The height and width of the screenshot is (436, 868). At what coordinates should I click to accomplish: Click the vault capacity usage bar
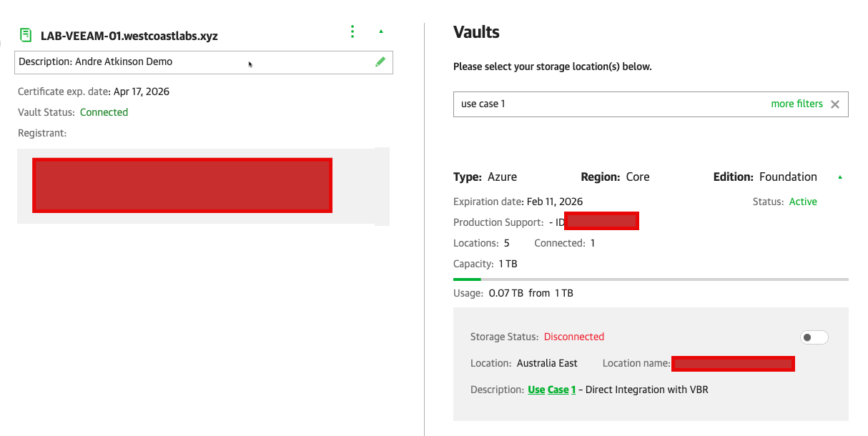click(x=650, y=279)
